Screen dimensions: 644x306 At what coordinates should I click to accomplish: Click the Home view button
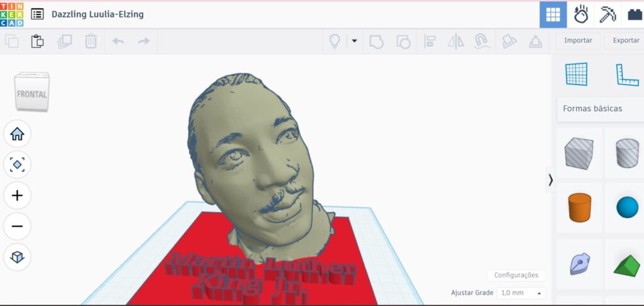(17, 133)
